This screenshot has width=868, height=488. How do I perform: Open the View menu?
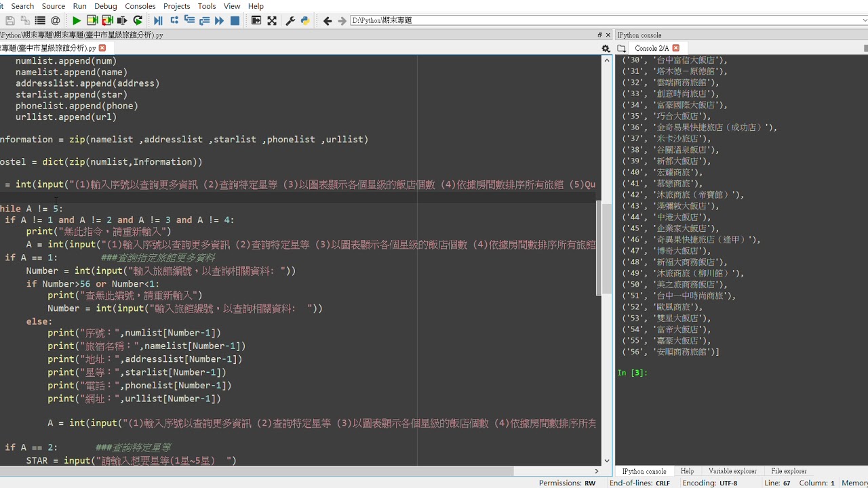[x=232, y=6]
